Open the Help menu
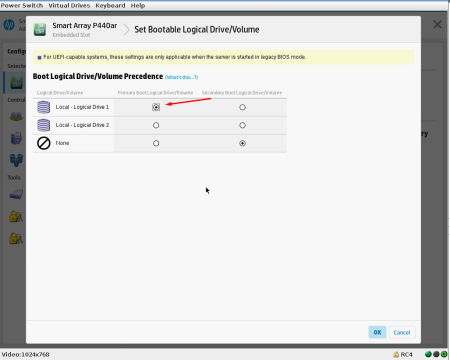The width and height of the screenshot is (450, 360). (x=138, y=6)
